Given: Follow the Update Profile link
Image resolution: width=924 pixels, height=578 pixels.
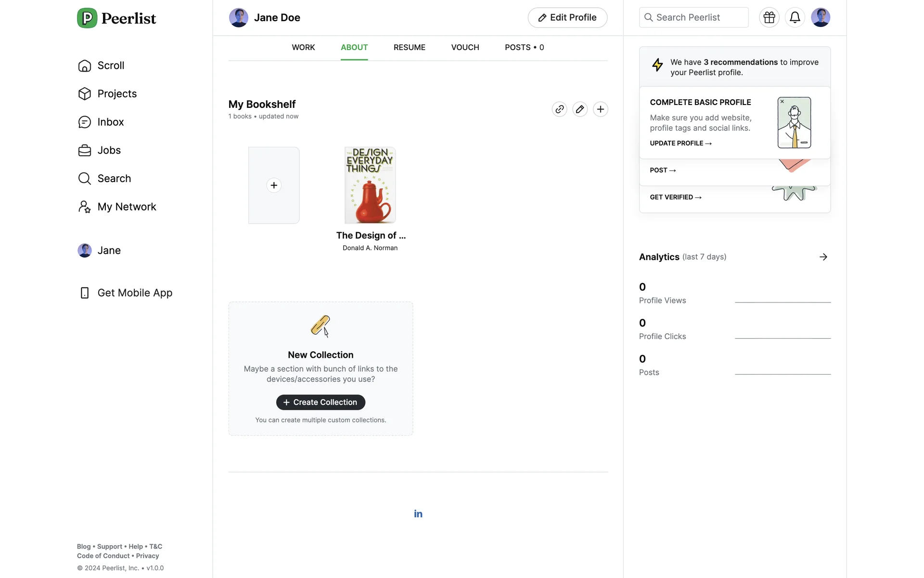Looking at the screenshot, I should point(680,144).
